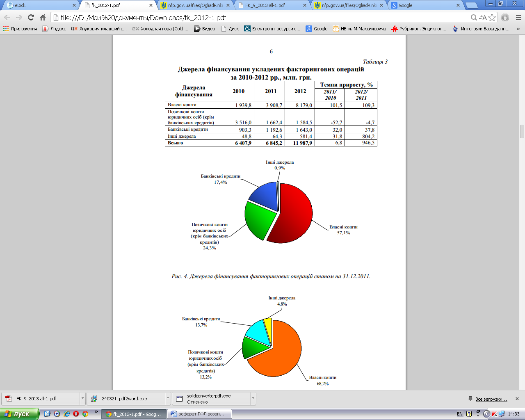Viewport: 525px width, 420px height.
Task: Switch to fk_2012-1.pdf Chrome taskbar button
Action: (x=134, y=414)
